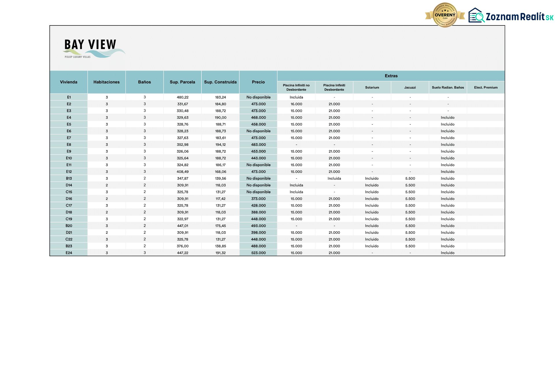
Task: Click the Sup. Parcela column header
Action: click(182, 82)
